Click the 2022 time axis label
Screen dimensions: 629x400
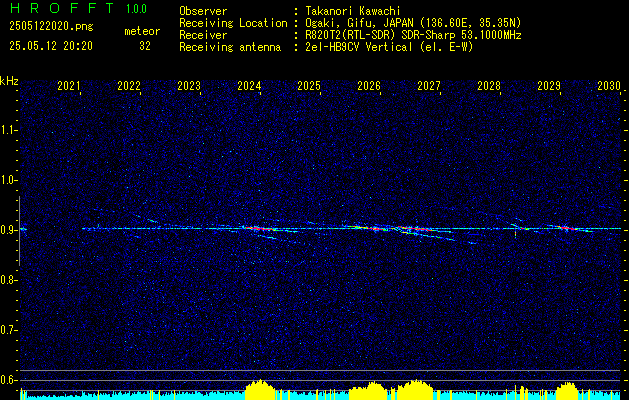click(129, 85)
